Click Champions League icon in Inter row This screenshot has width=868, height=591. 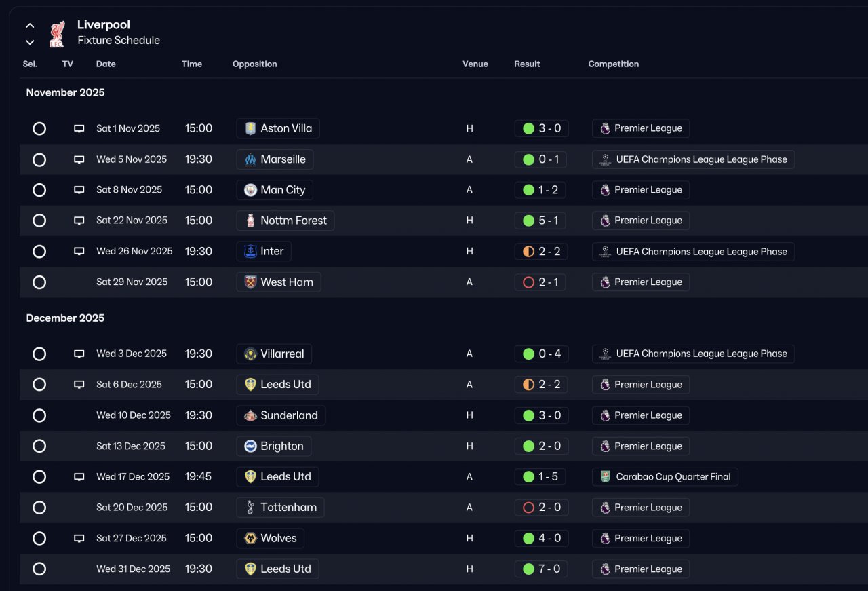pyautogui.click(x=606, y=252)
